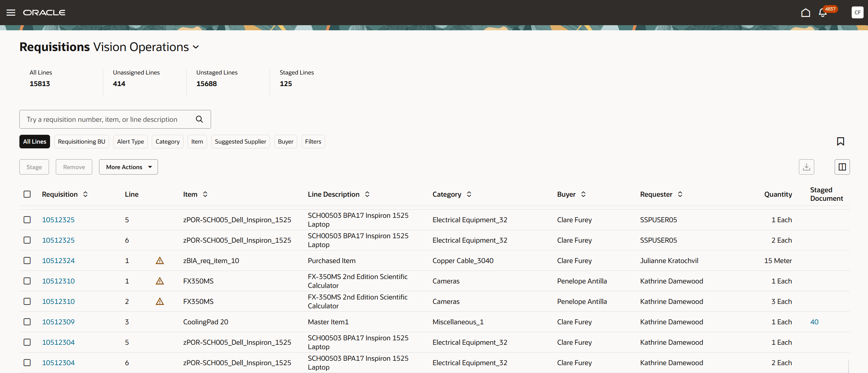
Task: Open the Alert Type filter dropdown
Action: pos(130,142)
